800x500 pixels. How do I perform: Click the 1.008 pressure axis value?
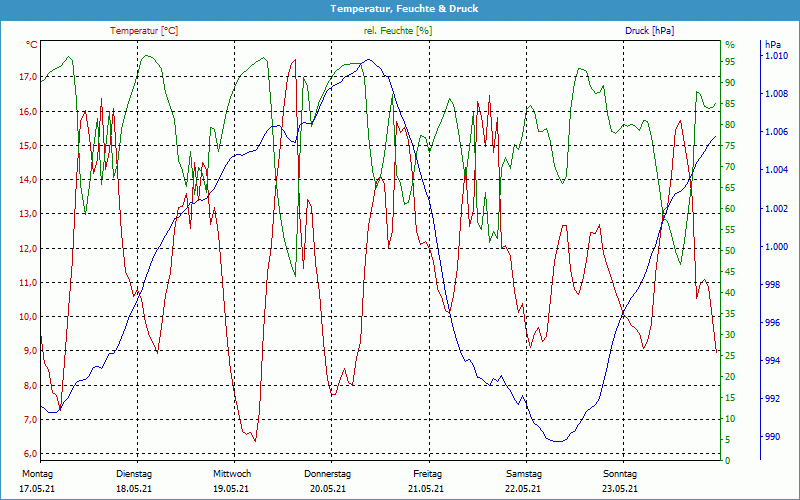(x=776, y=94)
